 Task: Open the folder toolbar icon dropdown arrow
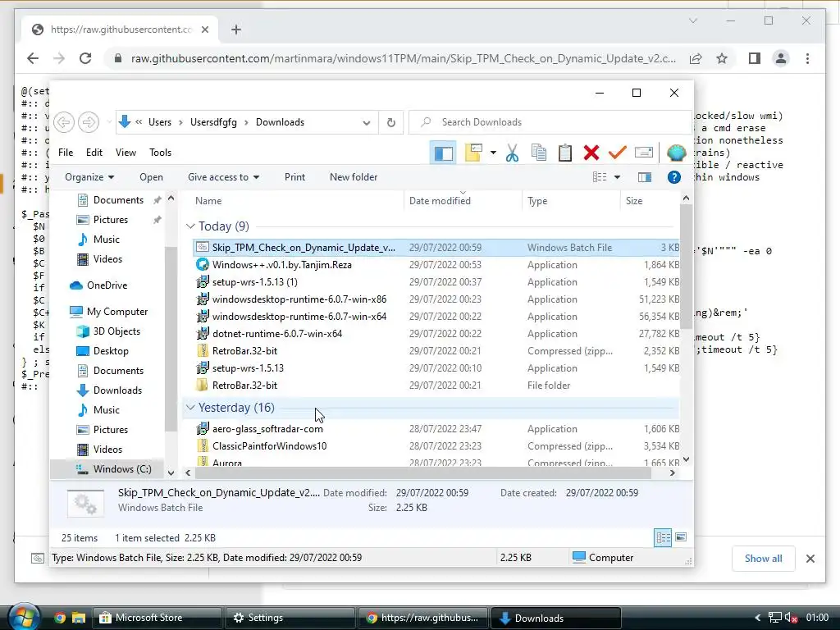(493, 153)
